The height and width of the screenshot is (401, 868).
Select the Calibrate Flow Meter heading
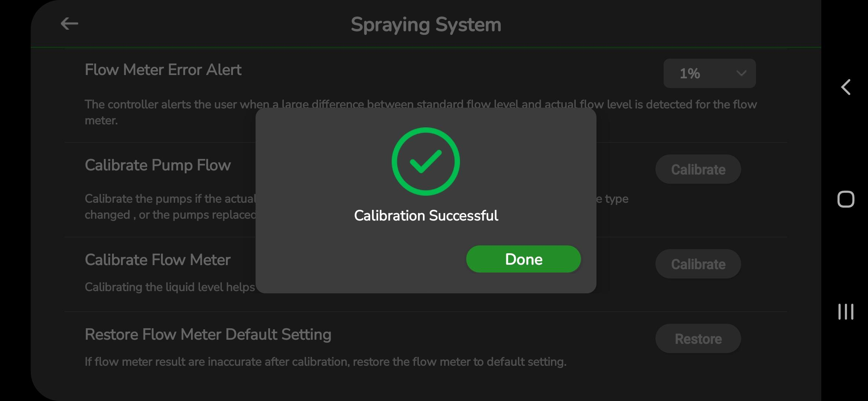pos(158,260)
